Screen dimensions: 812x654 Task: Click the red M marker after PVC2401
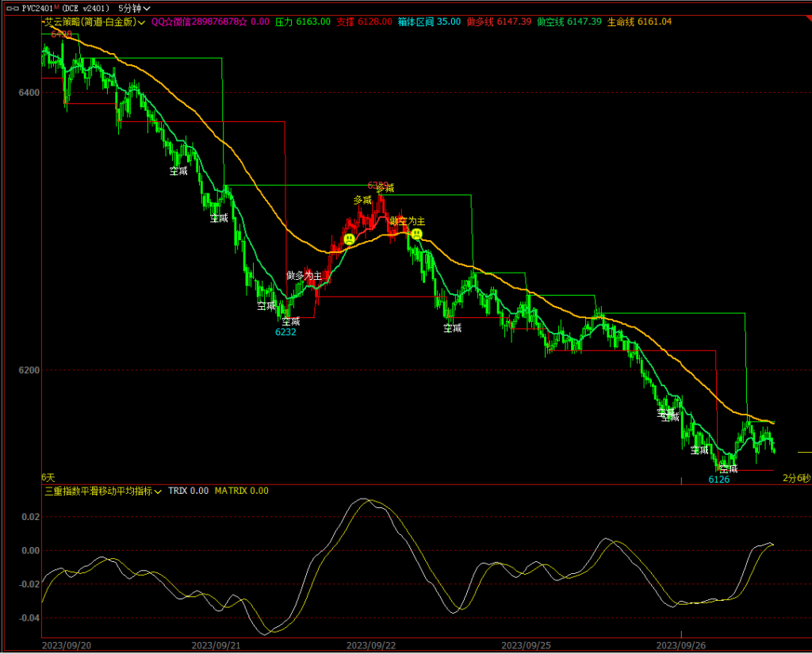pyautogui.click(x=56, y=7)
